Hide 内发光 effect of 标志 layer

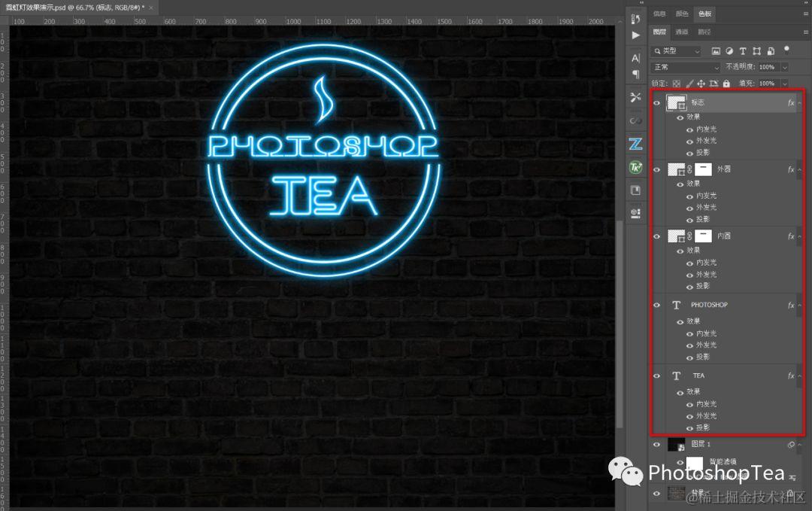click(x=689, y=130)
